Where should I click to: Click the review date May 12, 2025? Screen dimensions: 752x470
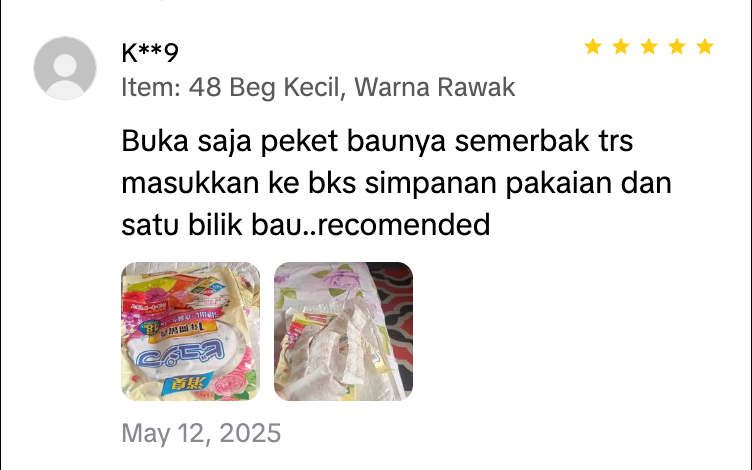click(x=201, y=433)
